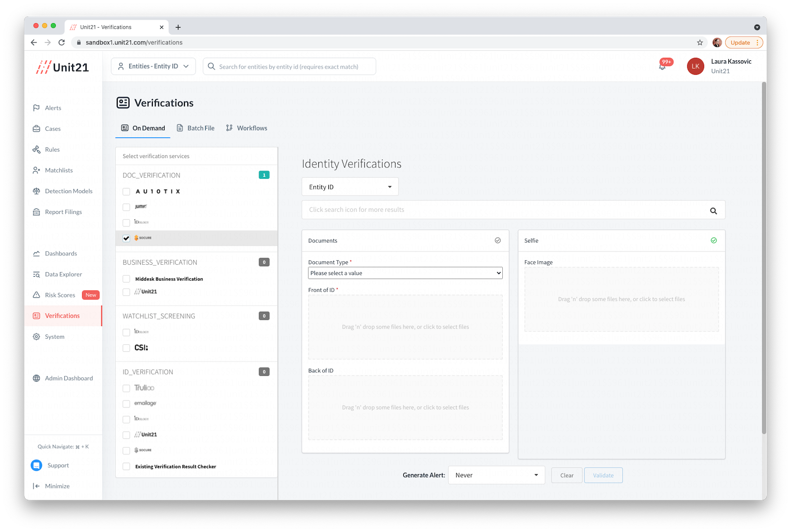The width and height of the screenshot is (791, 532).
Task: Check the Emailage ID verification box
Action: [127, 404]
